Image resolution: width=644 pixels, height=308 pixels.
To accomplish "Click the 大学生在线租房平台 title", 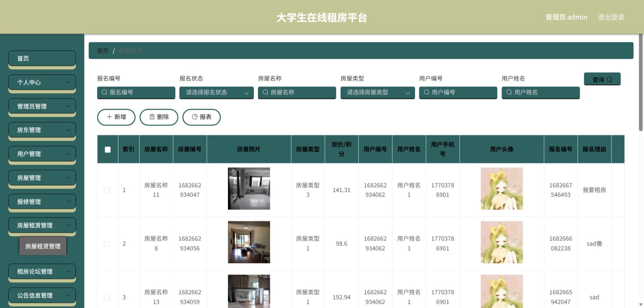I will pyautogui.click(x=322, y=18).
